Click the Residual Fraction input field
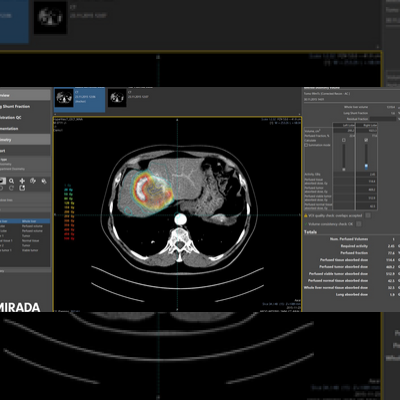The width and height of the screenshot is (400, 400). [383, 119]
